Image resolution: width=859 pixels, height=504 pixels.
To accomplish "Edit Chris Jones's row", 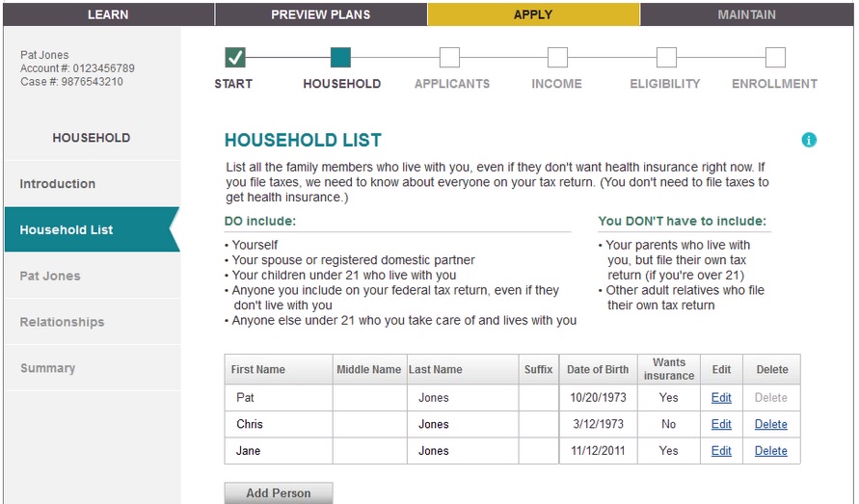I will 721,424.
